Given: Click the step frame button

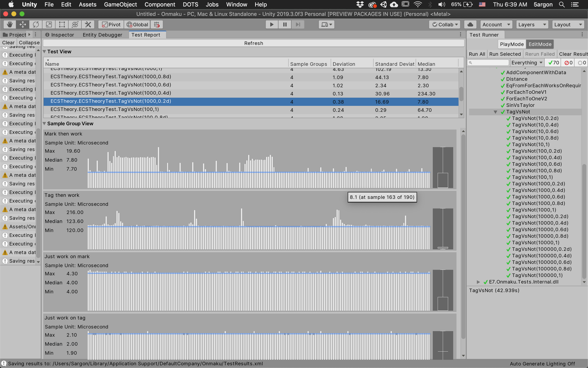Looking at the screenshot, I should click(x=298, y=24).
